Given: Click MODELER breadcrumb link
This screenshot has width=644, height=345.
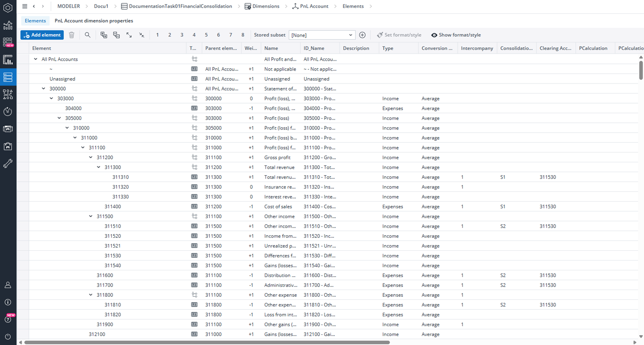Looking at the screenshot, I should pyautogui.click(x=68, y=6).
